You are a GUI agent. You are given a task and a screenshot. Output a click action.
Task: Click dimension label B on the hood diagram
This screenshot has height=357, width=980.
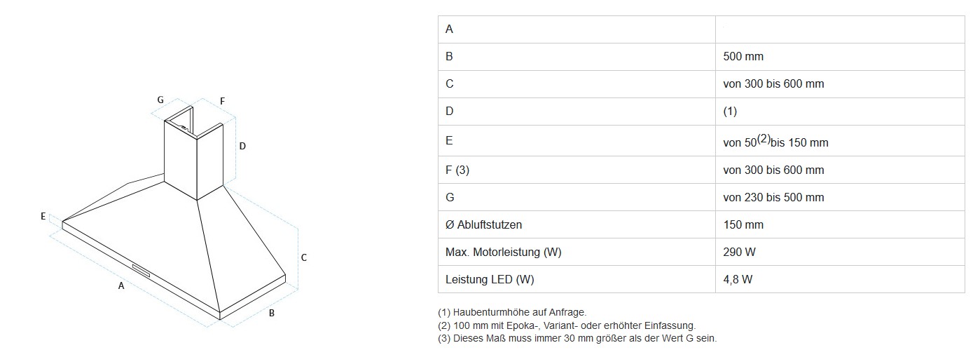click(x=272, y=313)
